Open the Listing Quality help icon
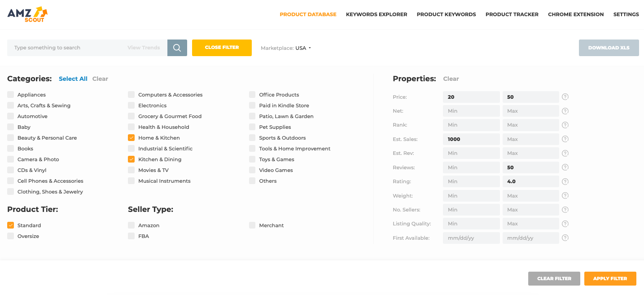The image size is (644, 295). click(565, 223)
